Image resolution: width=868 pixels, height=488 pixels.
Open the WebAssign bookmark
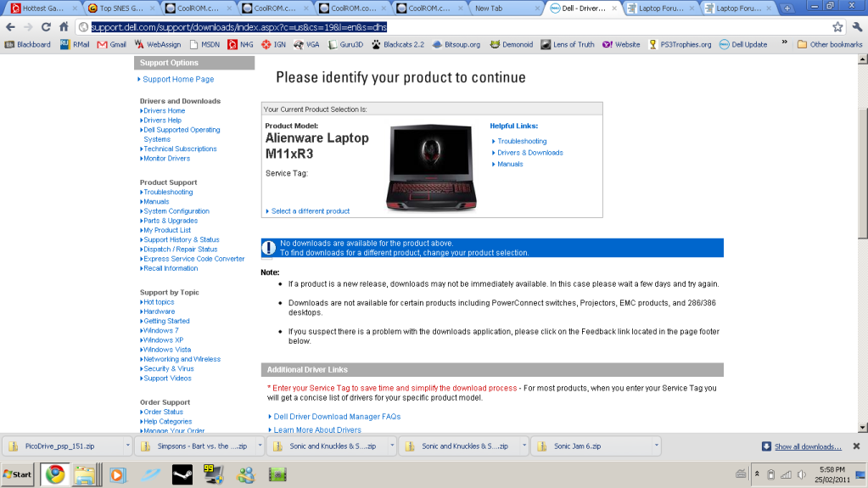tap(157, 44)
